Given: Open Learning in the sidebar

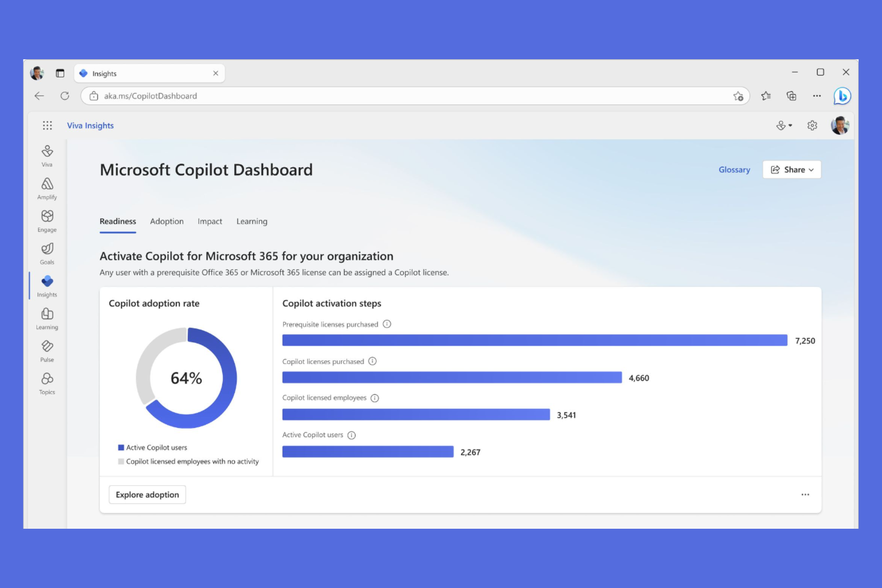Looking at the screenshot, I should pos(47,319).
